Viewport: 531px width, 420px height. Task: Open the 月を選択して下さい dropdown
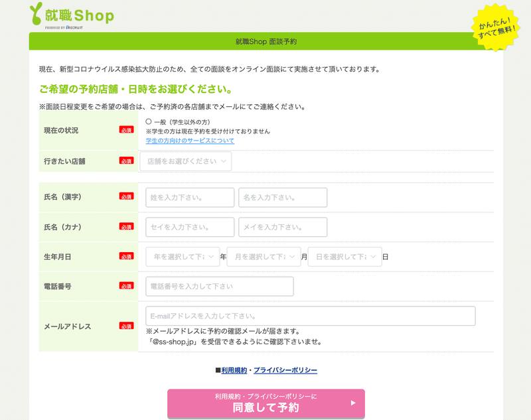coord(264,257)
